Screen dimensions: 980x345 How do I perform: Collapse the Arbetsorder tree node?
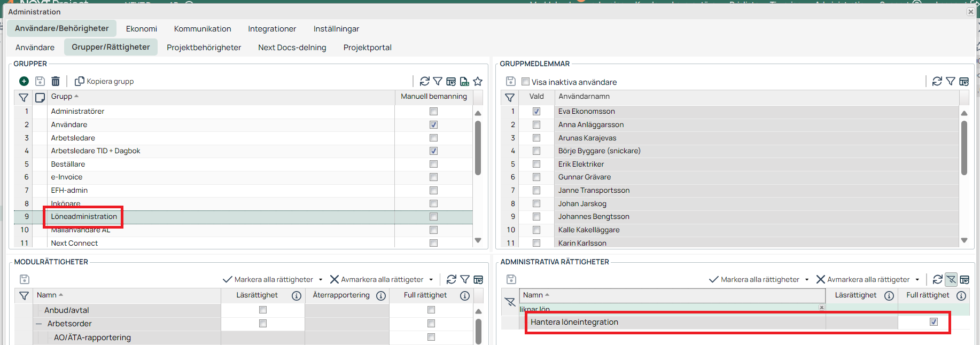click(x=39, y=324)
